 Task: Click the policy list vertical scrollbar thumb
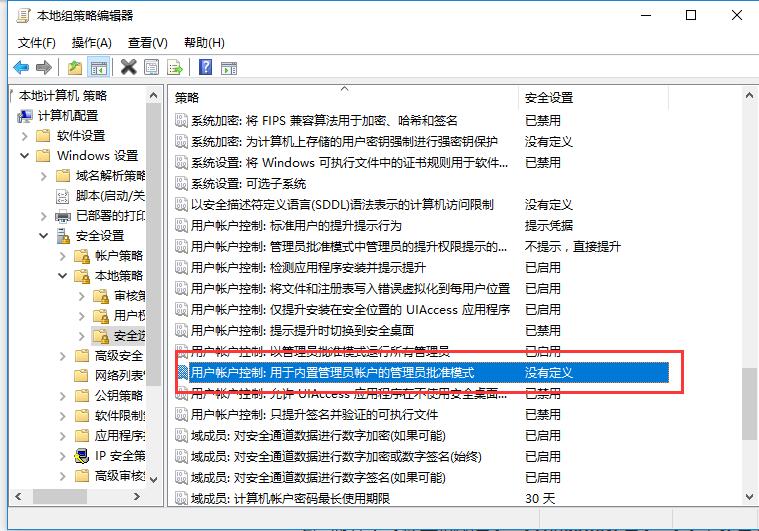point(749,403)
